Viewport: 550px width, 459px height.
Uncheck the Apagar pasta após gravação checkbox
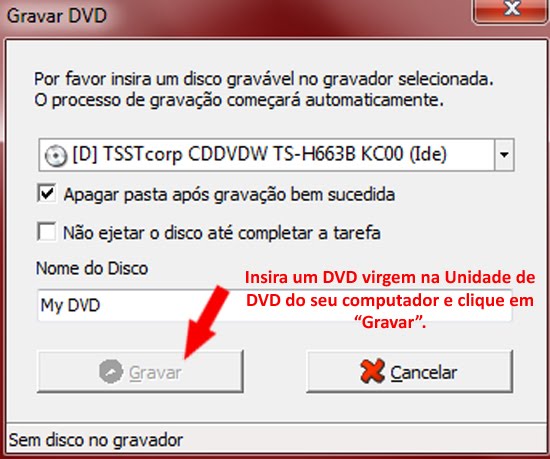(x=47, y=193)
